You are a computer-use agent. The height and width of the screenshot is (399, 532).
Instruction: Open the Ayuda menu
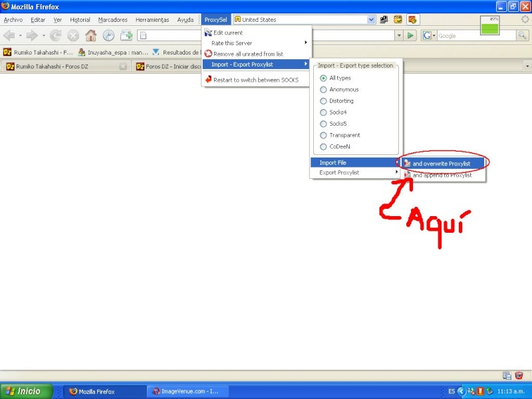click(x=186, y=20)
